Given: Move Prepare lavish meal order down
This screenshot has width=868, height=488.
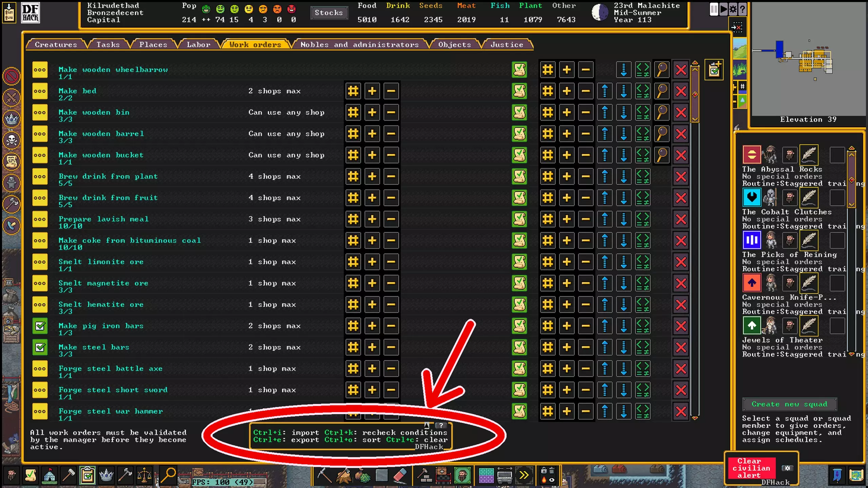Looking at the screenshot, I should point(624,219).
